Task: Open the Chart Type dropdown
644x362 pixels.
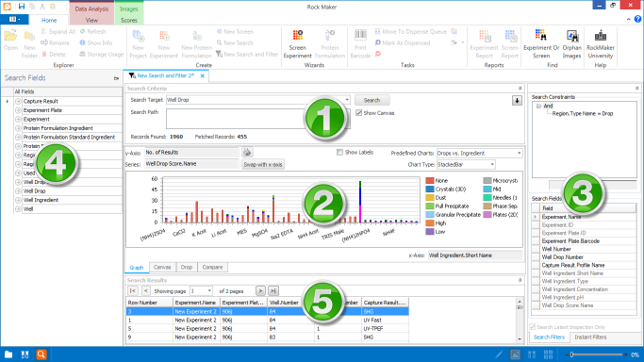Action: pyautogui.click(x=492, y=165)
